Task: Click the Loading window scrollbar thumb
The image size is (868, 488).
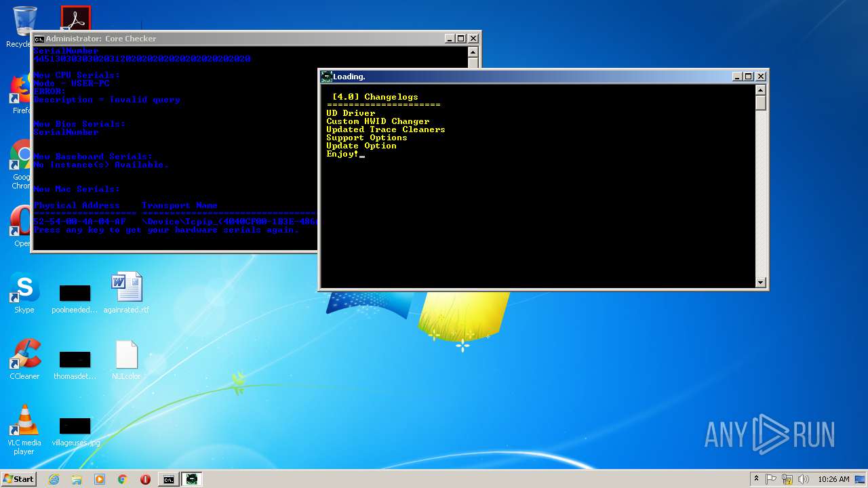Action: [x=761, y=103]
